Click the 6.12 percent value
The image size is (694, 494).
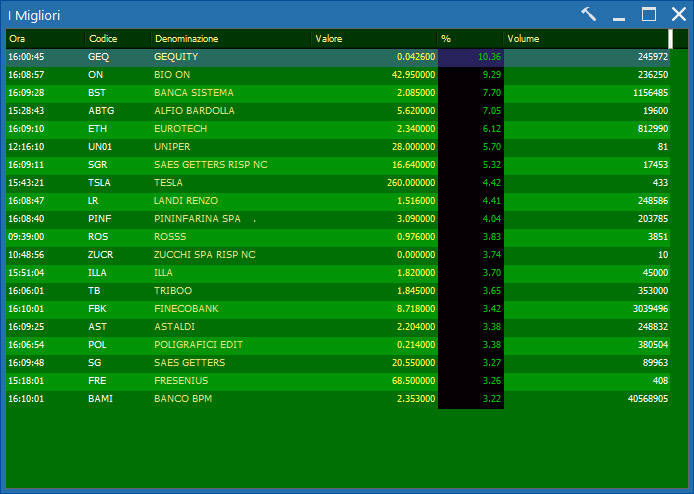point(491,129)
